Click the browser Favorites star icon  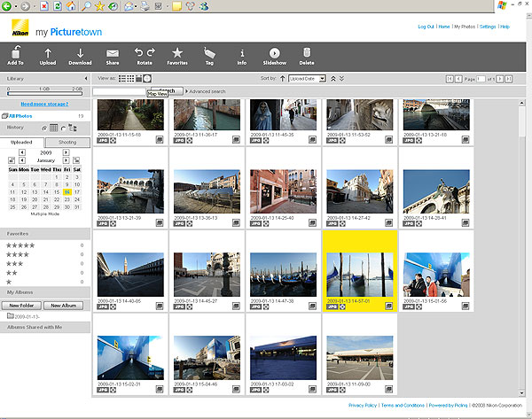(x=99, y=6)
